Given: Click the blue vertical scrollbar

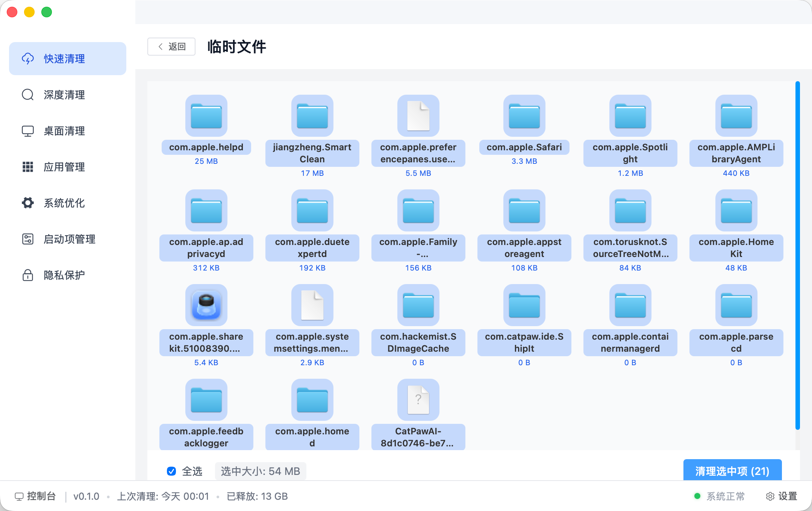Looking at the screenshot, I should click(x=797, y=255).
